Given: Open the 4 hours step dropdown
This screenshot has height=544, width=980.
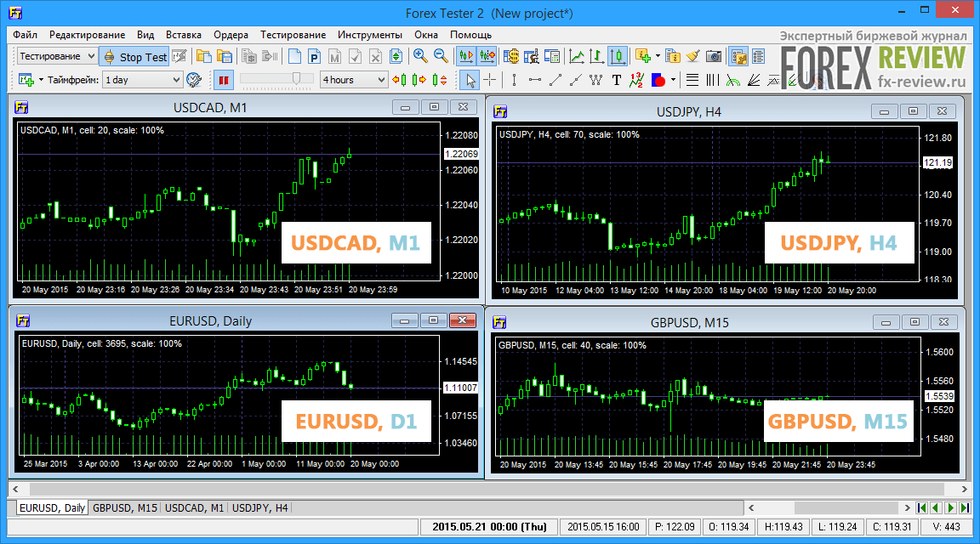Looking at the screenshot, I should click(x=354, y=80).
